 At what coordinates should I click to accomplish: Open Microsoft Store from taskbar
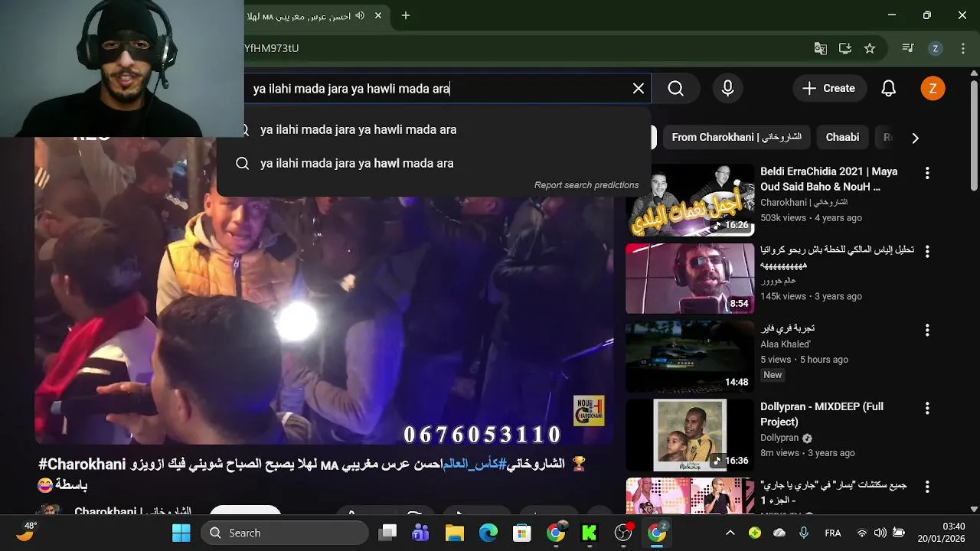click(x=522, y=533)
